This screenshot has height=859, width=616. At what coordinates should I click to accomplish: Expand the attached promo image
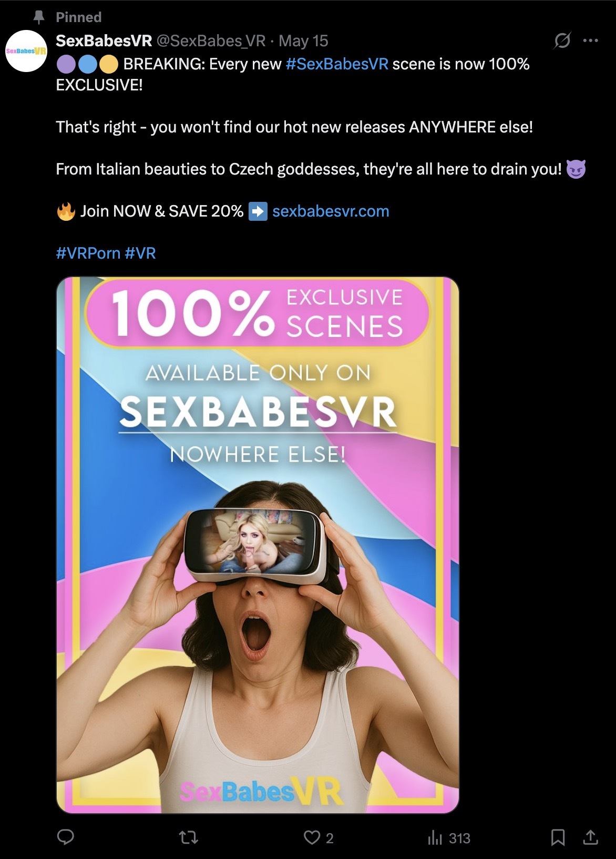coord(258,545)
